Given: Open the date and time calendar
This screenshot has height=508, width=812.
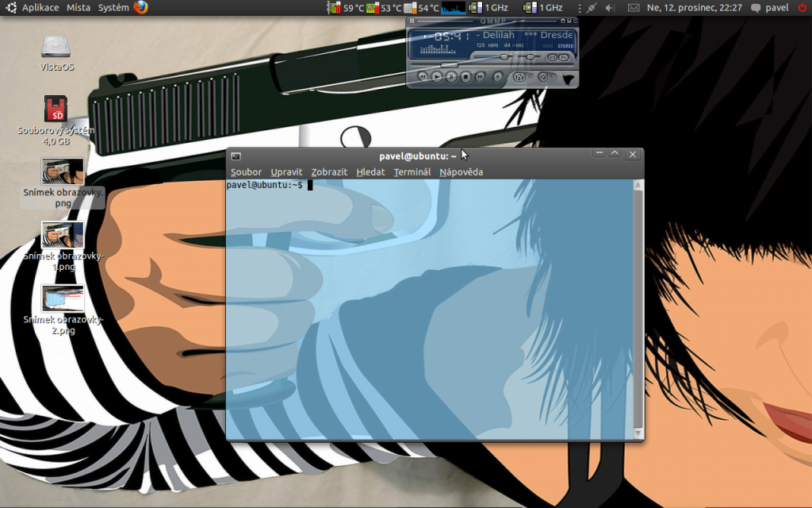Looking at the screenshot, I should (x=695, y=8).
